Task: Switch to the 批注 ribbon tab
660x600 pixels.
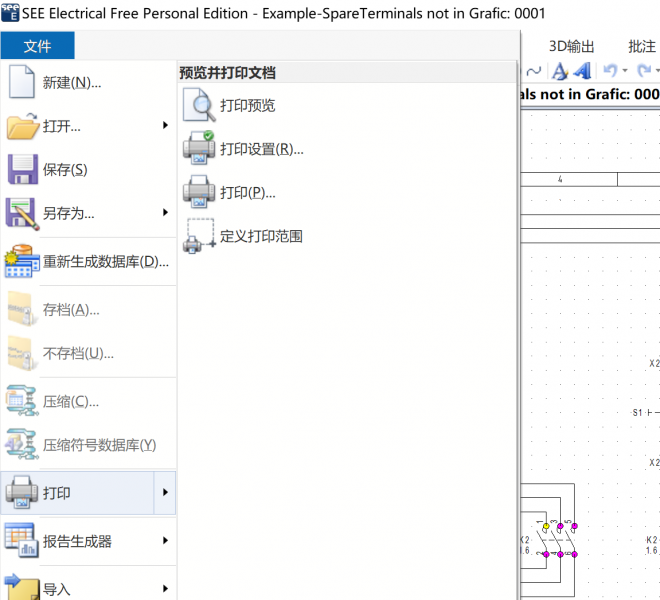Action: pos(642,46)
